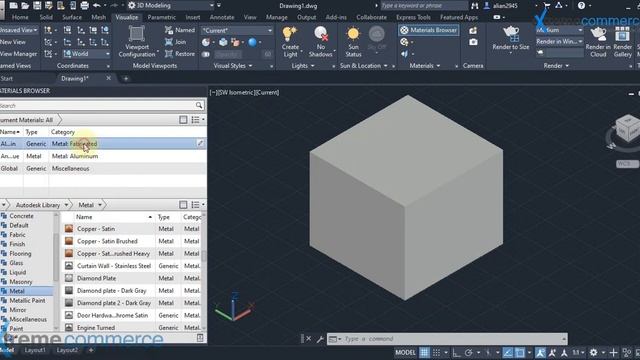
Task: Click the Join viewports icon
Action: [169, 42]
